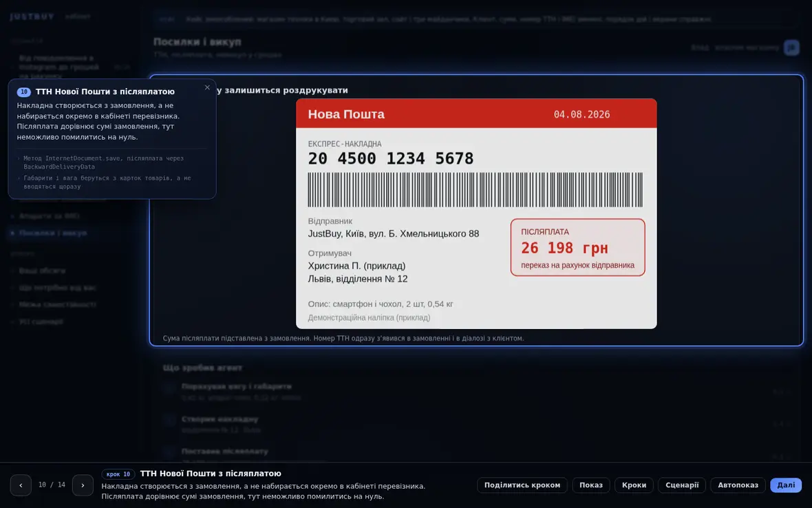The image size is (812, 508).
Task: Click step number 10 badge in tooltip
Action: (x=24, y=92)
